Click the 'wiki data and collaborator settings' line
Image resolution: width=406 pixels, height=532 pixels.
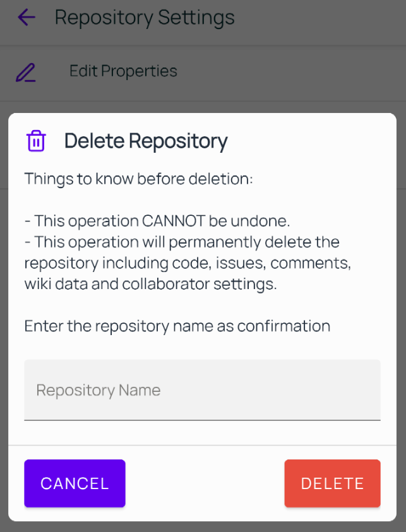click(x=151, y=284)
